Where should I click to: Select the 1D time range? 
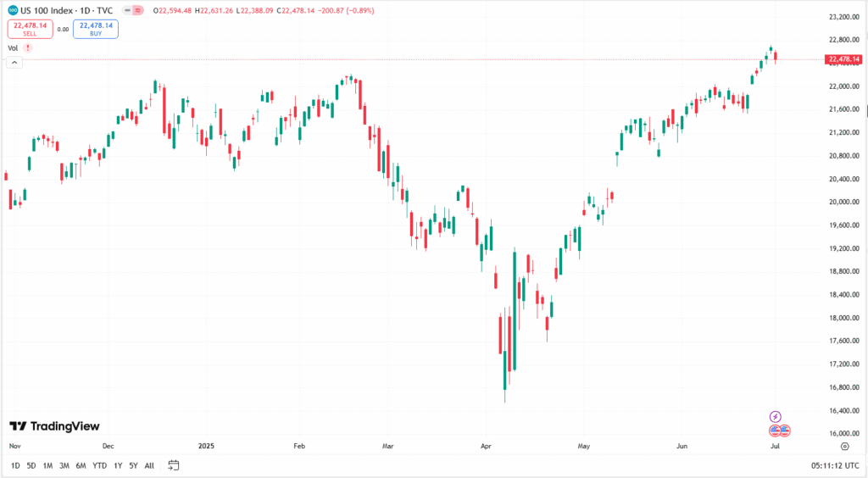click(x=16, y=465)
